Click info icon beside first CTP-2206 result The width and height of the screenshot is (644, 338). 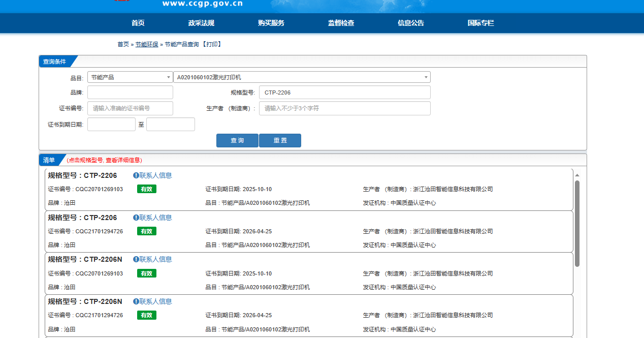coord(136,175)
